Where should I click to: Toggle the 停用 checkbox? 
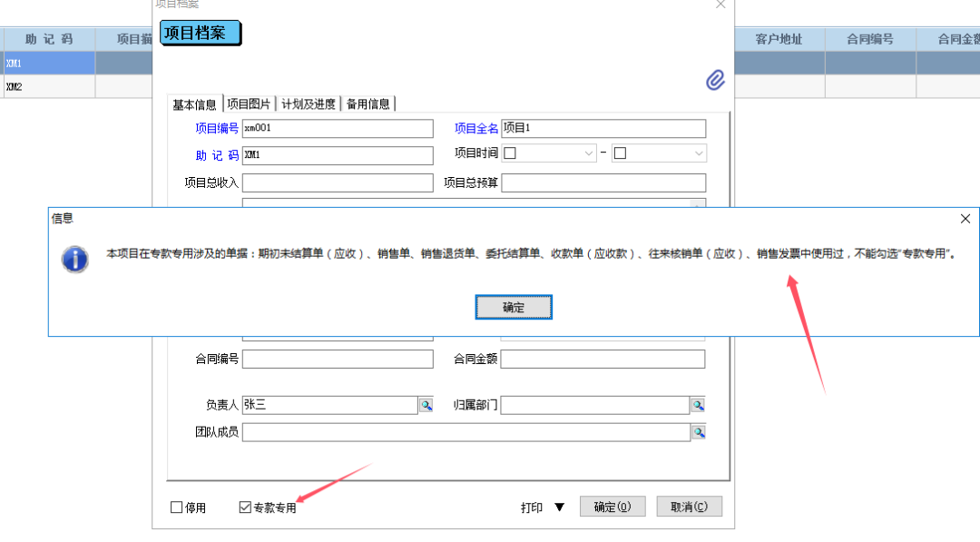click(x=176, y=507)
